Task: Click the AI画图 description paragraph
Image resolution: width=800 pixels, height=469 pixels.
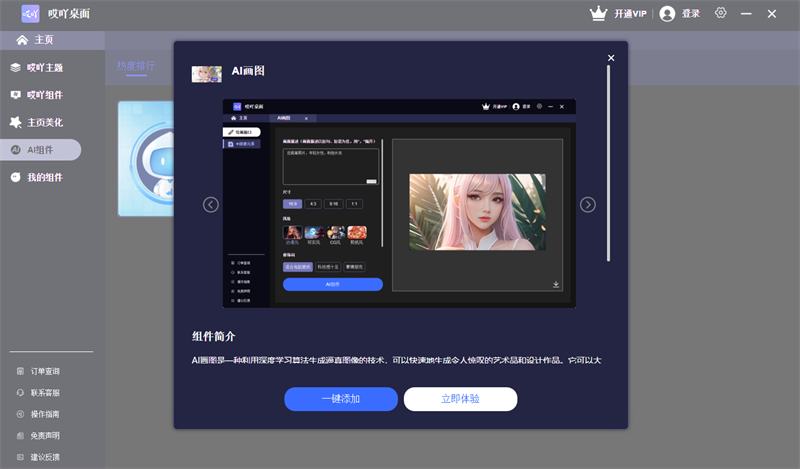Action: (x=396, y=360)
